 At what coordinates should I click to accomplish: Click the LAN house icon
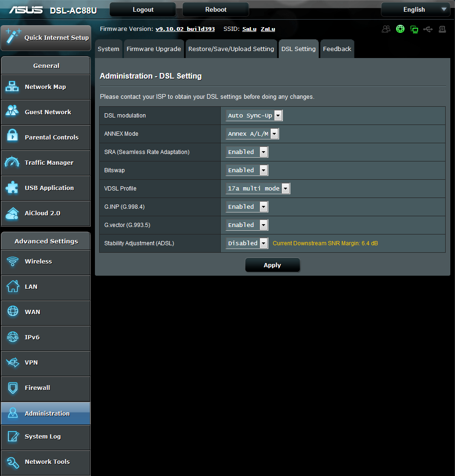pos(13,286)
